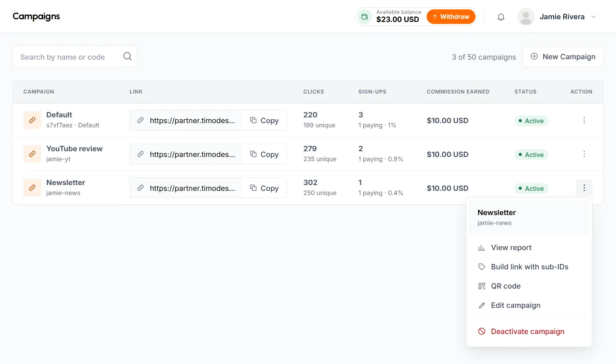
Task: Open QR code from the menu
Action: [529, 286]
